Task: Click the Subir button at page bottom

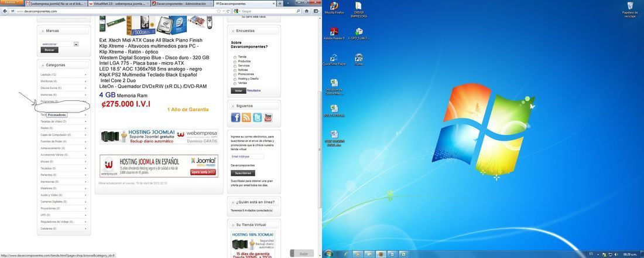Action: click(302, 254)
